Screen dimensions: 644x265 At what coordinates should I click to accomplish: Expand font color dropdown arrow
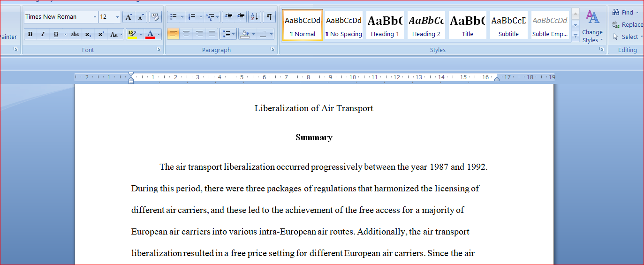coord(159,34)
